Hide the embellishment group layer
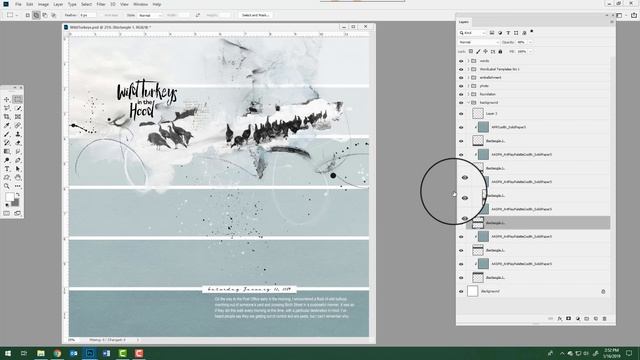Screen dimensions: 640x360 tap(461, 78)
